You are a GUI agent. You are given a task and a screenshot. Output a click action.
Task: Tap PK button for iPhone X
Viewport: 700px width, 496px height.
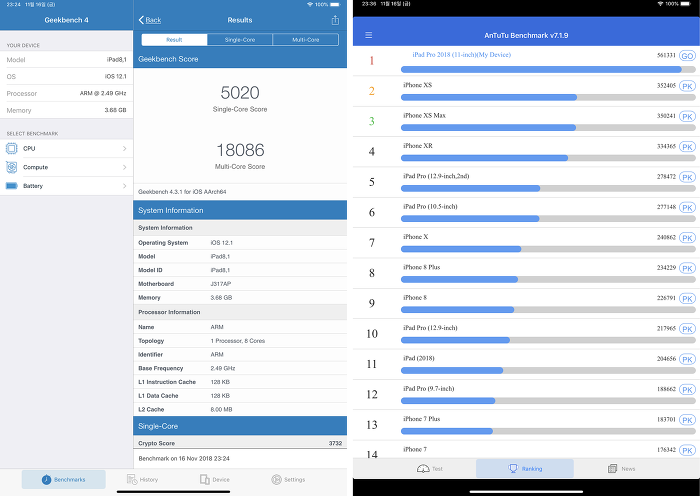[x=687, y=238]
